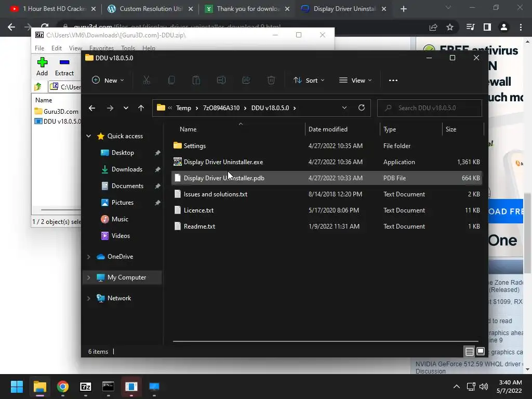Select Display Driver Uninstaller.exe file
532x399 pixels.
(x=326, y=162)
